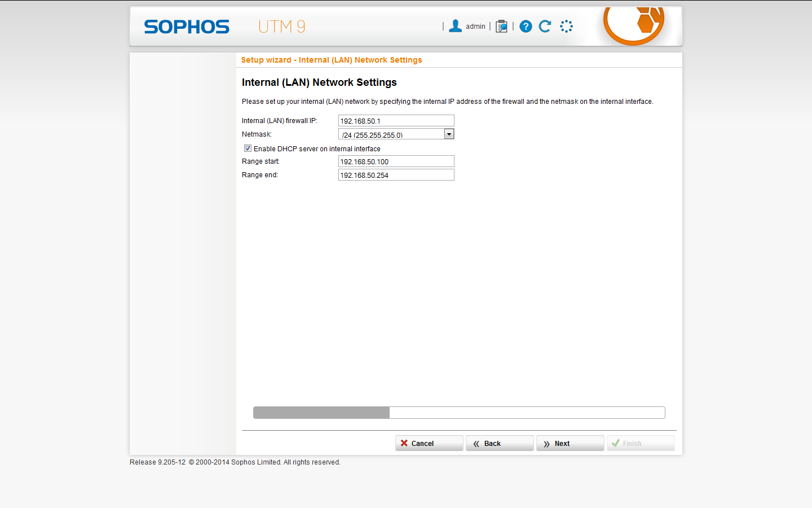The width and height of the screenshot is (812, 508).
Task: Click the Sophos logo
Action: (187, 27)
